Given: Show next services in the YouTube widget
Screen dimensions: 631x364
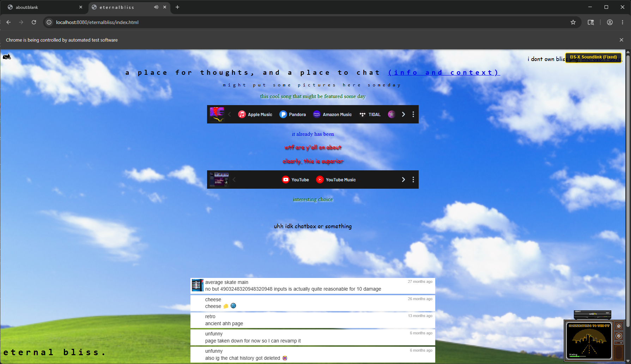Looking at the screenshot, I should [404, 180].
